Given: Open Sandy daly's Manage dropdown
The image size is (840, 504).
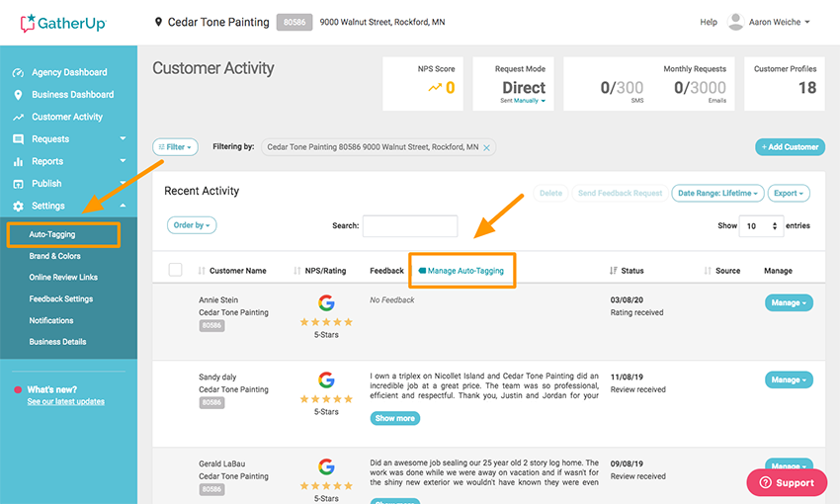Looking at the screenshot, I should [x=789, y=379].
